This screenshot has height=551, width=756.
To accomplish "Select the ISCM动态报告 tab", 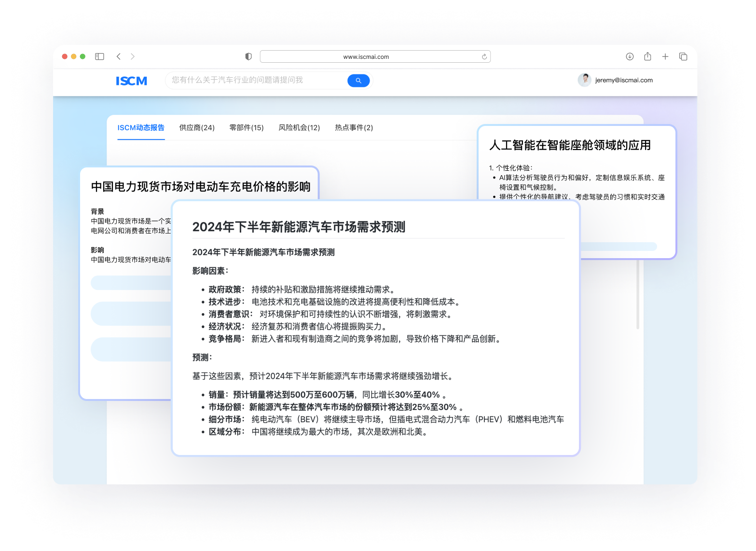I will tap(140, 127).
